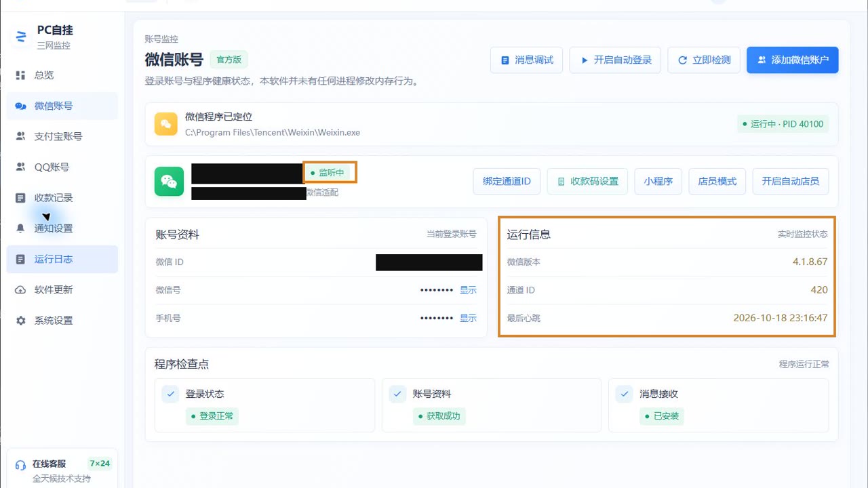Open 通知设置 via its bell icon

coord(20,228)
